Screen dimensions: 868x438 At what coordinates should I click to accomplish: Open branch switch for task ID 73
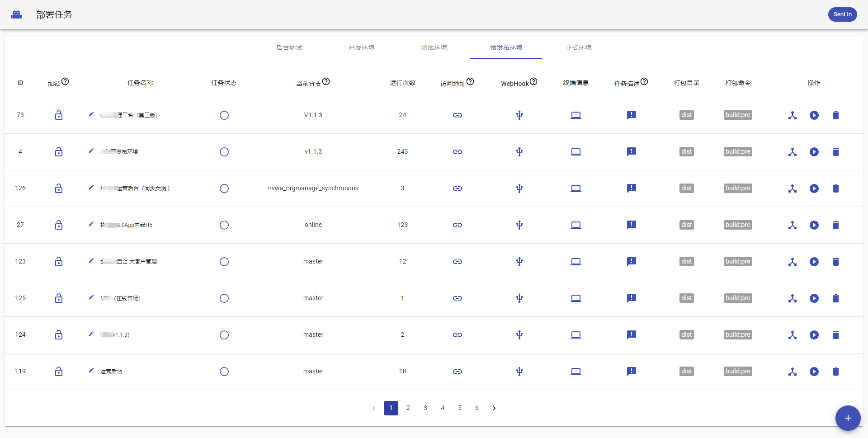coord(793,115)
